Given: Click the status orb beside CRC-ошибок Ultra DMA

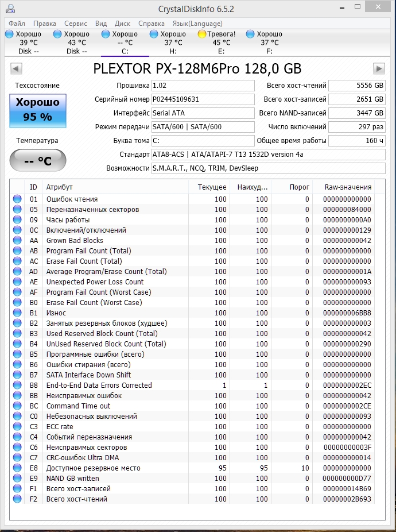Looking at the screenshot, I should pos(17,458).
